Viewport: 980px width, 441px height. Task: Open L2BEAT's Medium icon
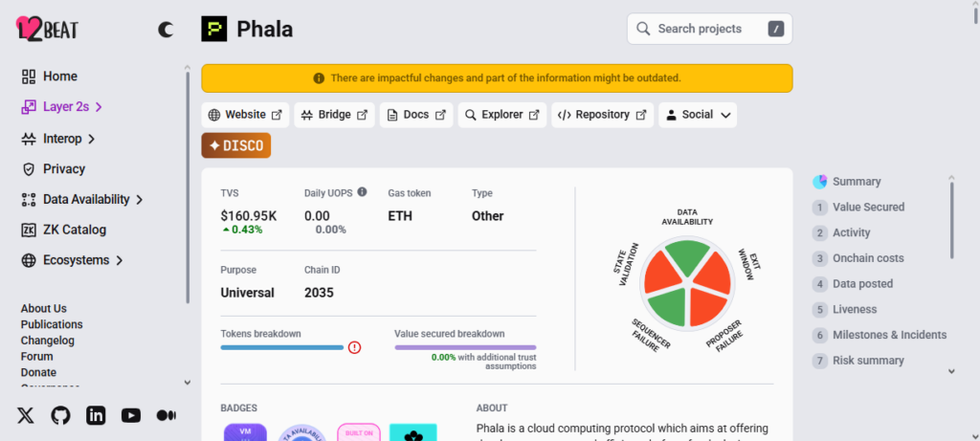(x=166, y=415)
